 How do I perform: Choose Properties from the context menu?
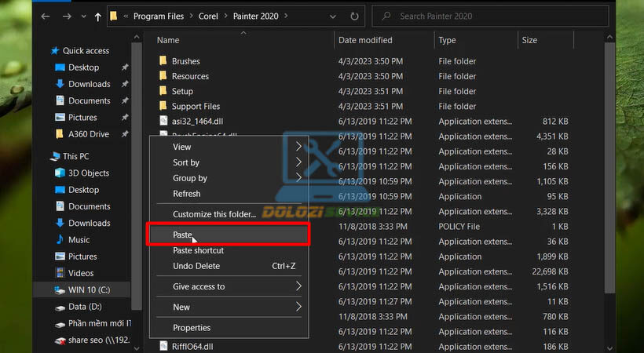click(229, 328)
